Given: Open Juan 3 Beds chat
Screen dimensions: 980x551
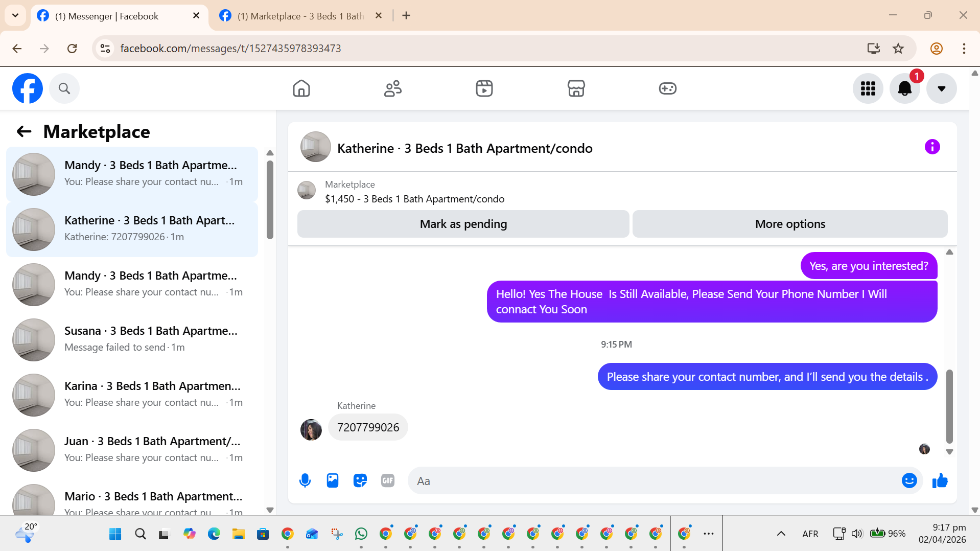Looking at the screenshot, I should (132, 450).
